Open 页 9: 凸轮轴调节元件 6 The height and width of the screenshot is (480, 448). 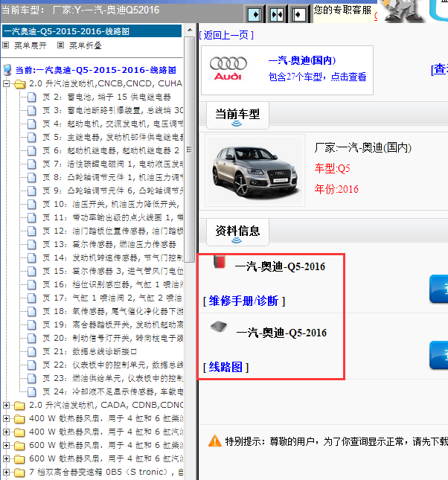[x=112, y=191]
